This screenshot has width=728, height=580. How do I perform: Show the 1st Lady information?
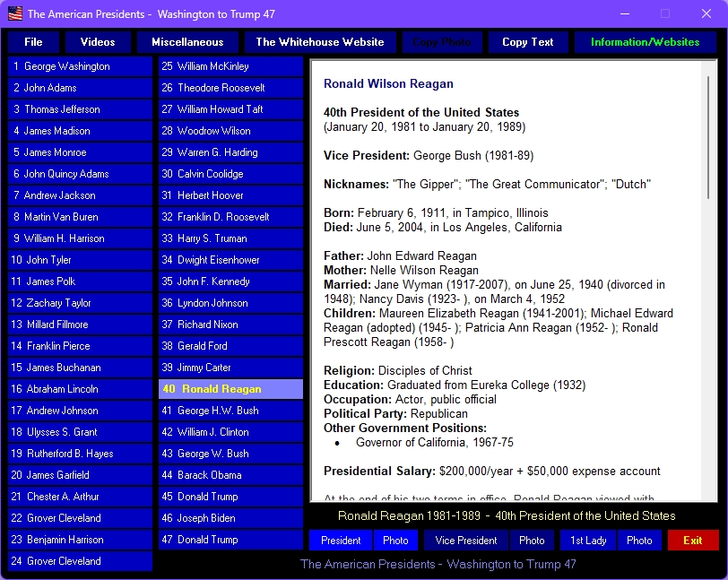tap(588, 540)
